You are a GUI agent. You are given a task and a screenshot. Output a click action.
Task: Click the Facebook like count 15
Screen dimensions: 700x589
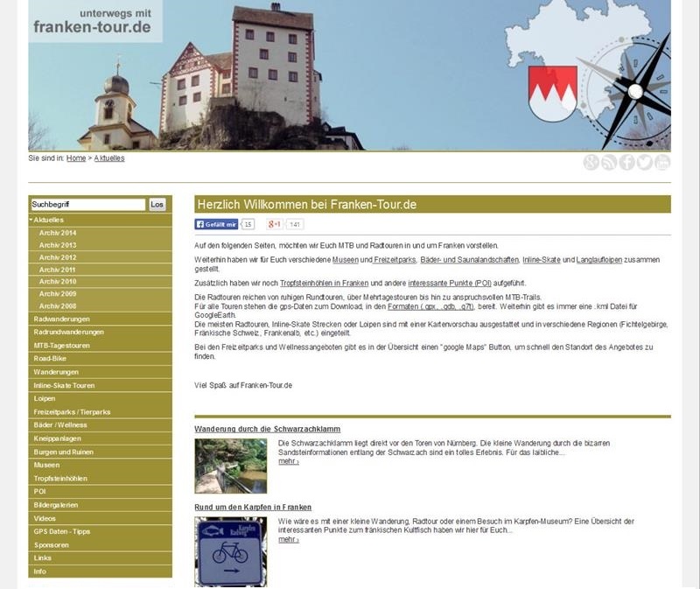tap(248, 224)
